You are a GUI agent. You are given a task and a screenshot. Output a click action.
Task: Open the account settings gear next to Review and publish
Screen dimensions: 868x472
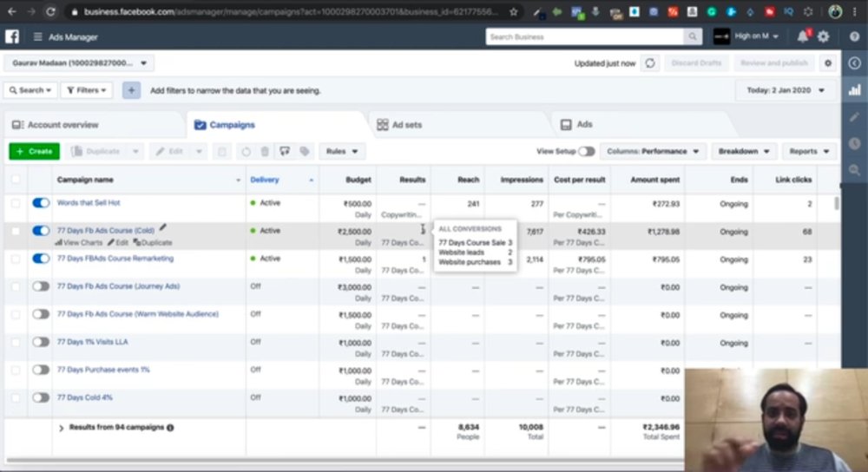point(828,63)
